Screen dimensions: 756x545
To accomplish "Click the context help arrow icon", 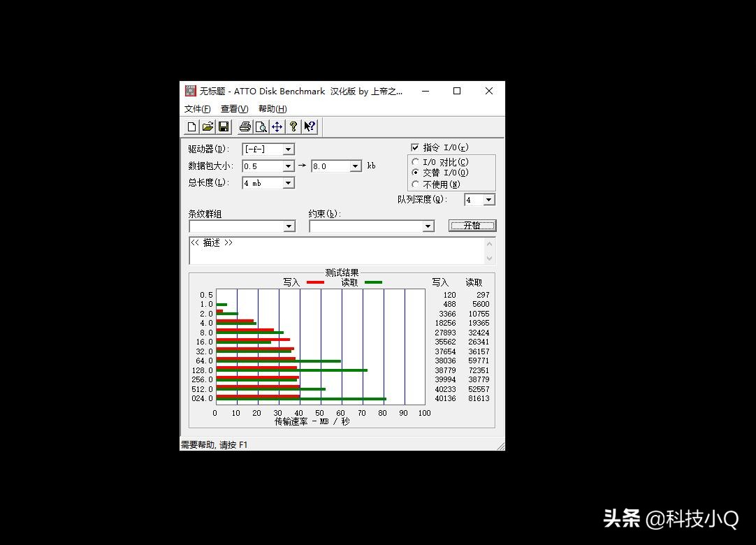I will (309, 127).
